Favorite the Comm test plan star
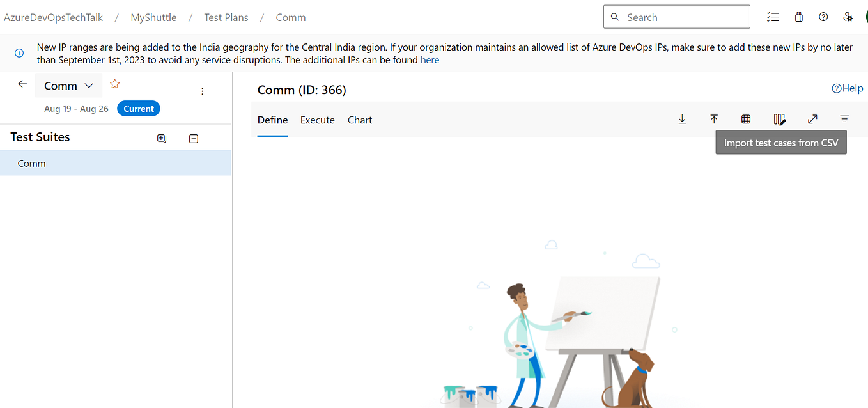This screenshot has width=868, height=408. click(x=114, y=83)
